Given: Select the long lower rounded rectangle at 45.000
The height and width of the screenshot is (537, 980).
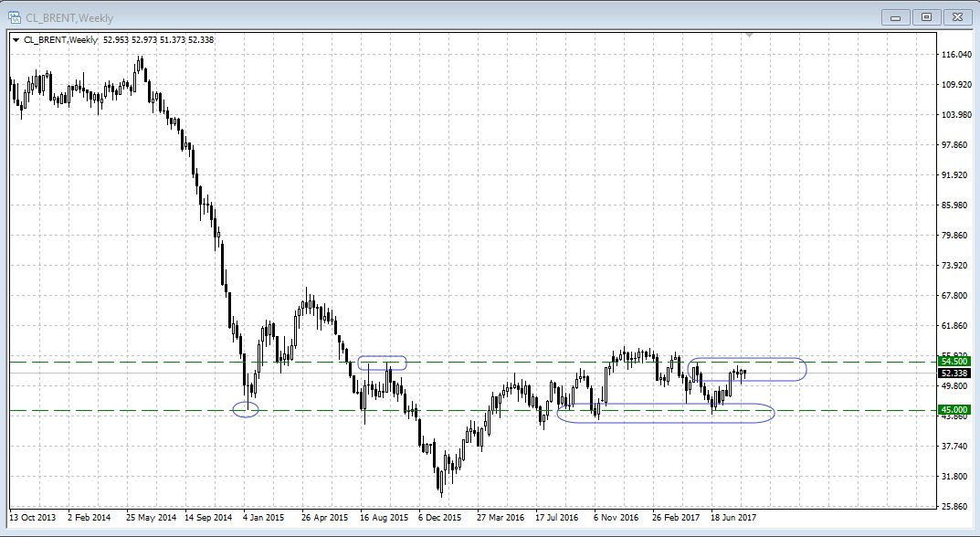Looking at the screenshot, I should coord(665,422).
